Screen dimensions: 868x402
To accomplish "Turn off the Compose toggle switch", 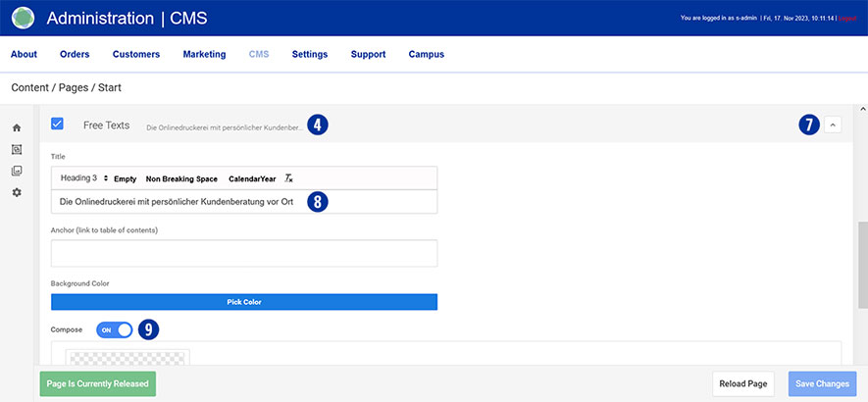I will (114, 329).
